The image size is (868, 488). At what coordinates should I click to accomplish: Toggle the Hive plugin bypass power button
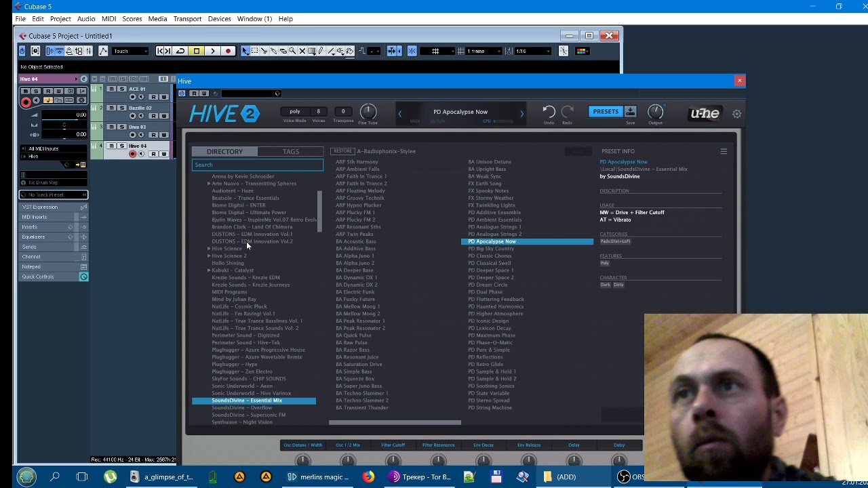(182, 94)
